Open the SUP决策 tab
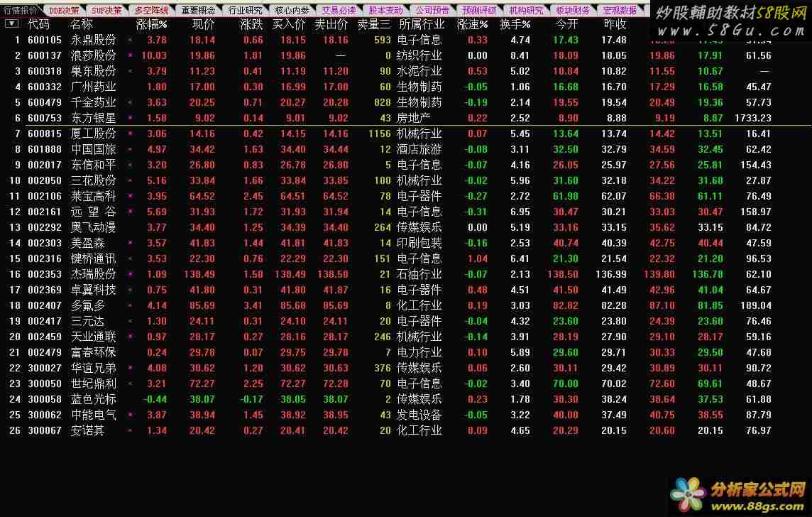The width and height of the screenshot is (812, 517). 106,10
